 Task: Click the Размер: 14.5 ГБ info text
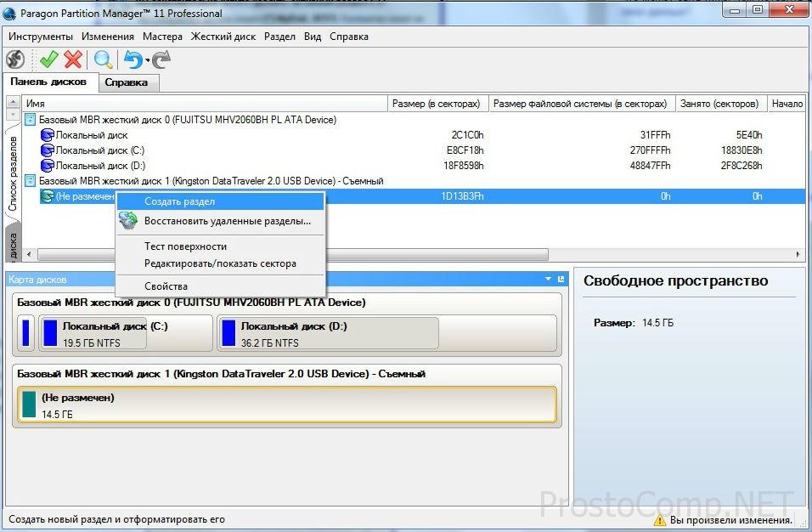tap(634, 323)
